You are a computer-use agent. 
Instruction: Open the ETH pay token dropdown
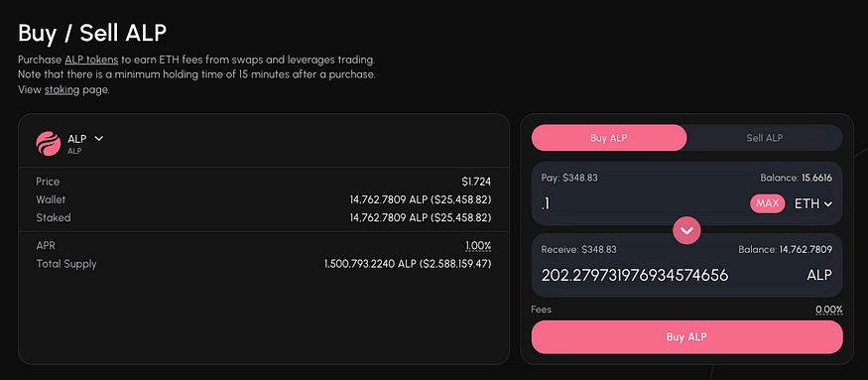pyautogui.click(x=813, y=203)
